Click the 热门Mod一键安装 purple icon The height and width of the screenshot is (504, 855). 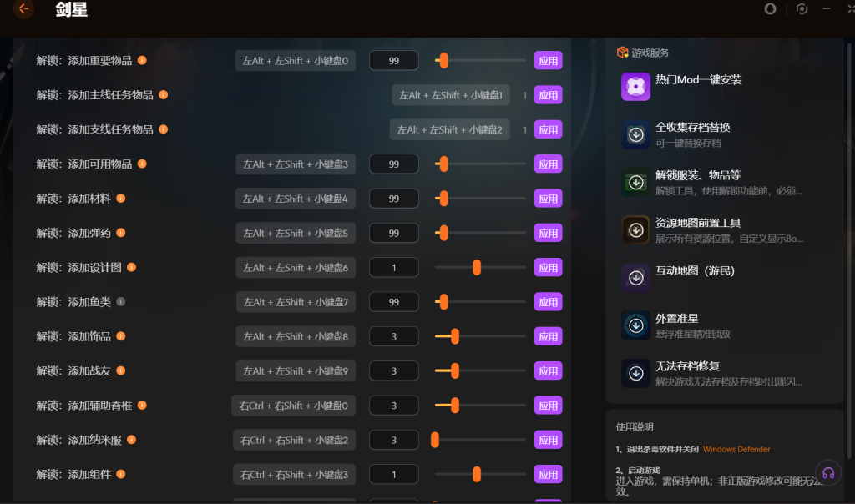[x=635, y=87]
